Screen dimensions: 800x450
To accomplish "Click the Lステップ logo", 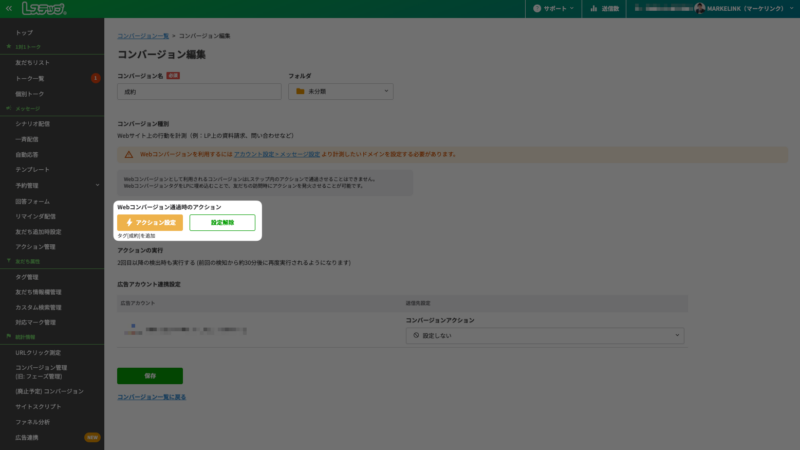I will [x=43, y=9].
